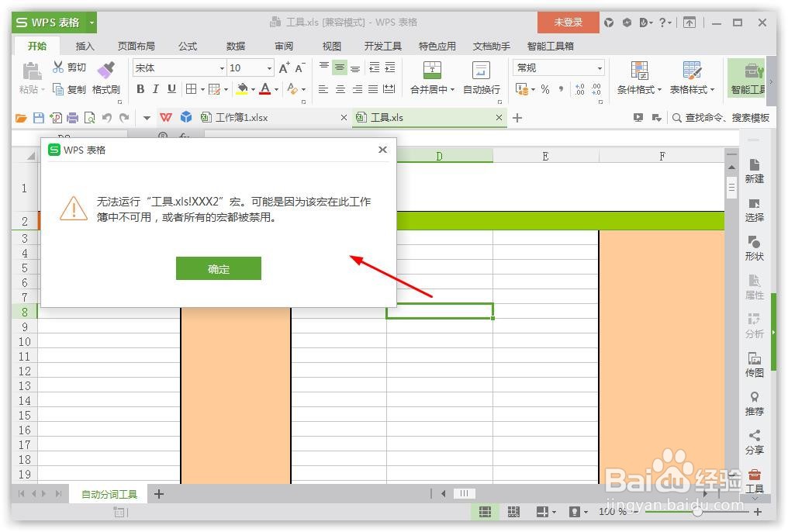Click the save disk icon in quick toolbar
The width and height of the screenshot is (788, 532).
(39, 118)
